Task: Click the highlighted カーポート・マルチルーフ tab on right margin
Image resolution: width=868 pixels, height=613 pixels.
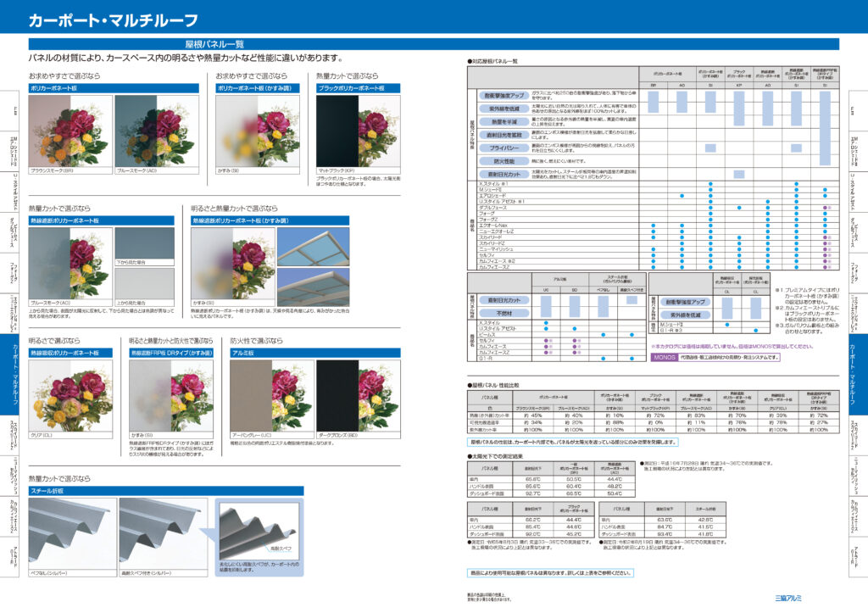Action: (859, 374)
